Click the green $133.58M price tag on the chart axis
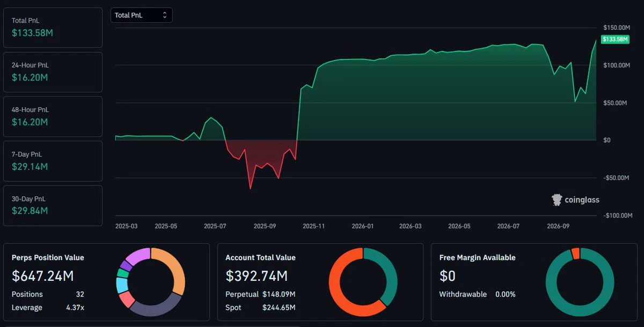The height and width of the screenshot is (327, 644). pyautogui.click(x=616, y=39)
